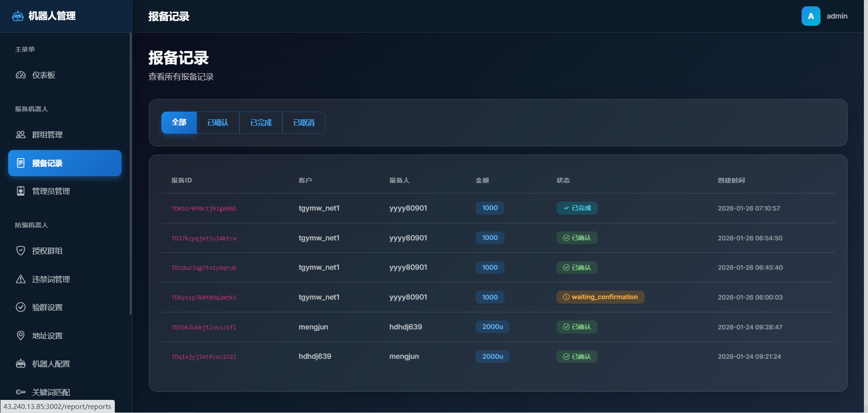
Task: Open the 报备记录 sidebar menu item
Action: tap(65, 163)
